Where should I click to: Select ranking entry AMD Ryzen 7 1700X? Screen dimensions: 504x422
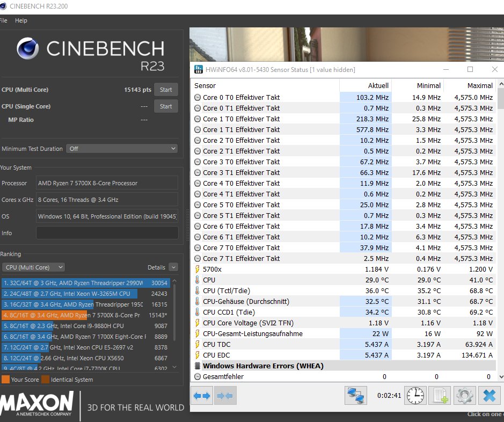(86, 337)
